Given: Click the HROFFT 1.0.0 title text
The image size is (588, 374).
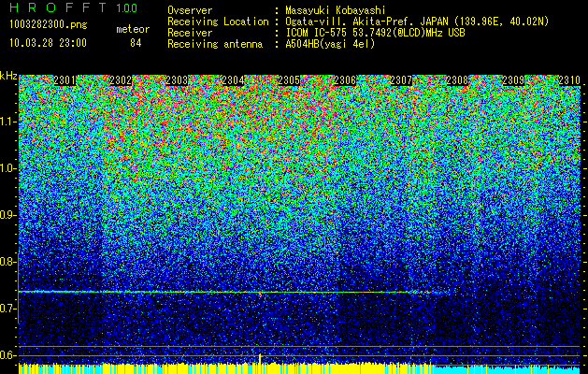Looking at the screenshot, I should click(x=74, y=7).
